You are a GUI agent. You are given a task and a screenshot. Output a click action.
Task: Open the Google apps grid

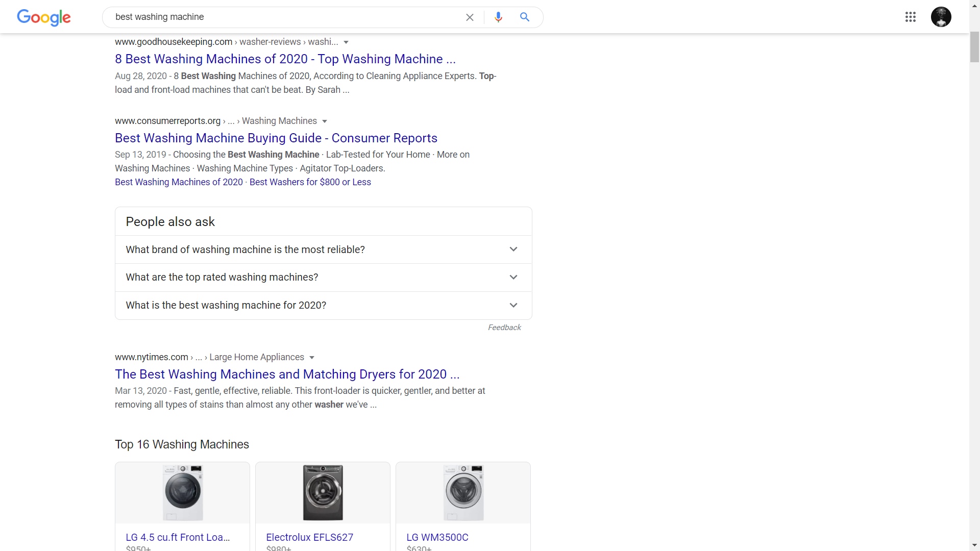(911, 17)
